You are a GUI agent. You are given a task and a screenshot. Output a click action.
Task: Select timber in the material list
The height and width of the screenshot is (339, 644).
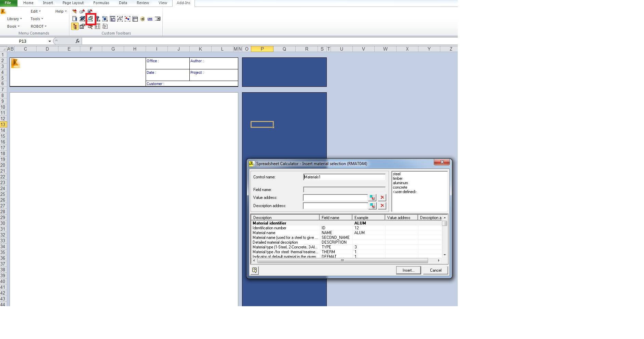(x=398, y=178)
